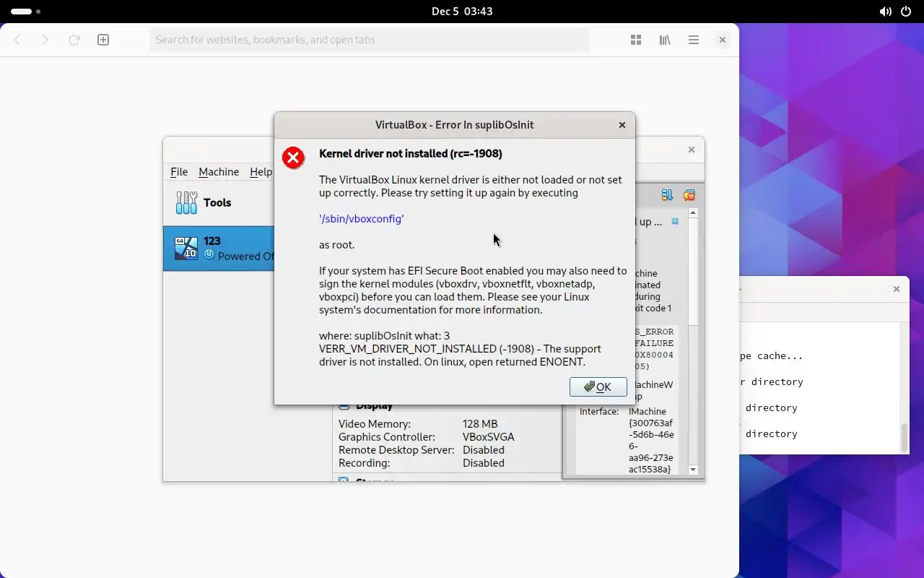Click the notification panel scroll down arrow
This screenshot has height=578, width=924.
click(x=693, y=470)
